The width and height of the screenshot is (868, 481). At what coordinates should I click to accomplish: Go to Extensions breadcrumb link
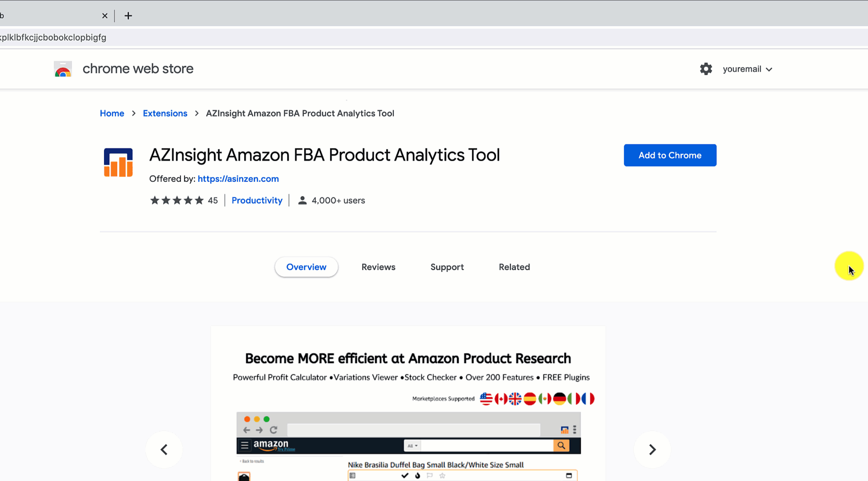165,113
